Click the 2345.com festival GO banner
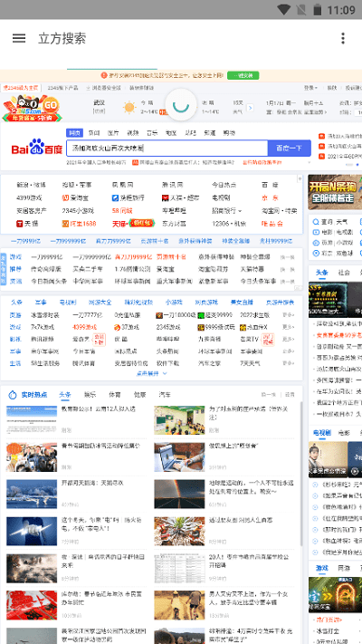Screen dimensions: 362x644 coord(32,108)
